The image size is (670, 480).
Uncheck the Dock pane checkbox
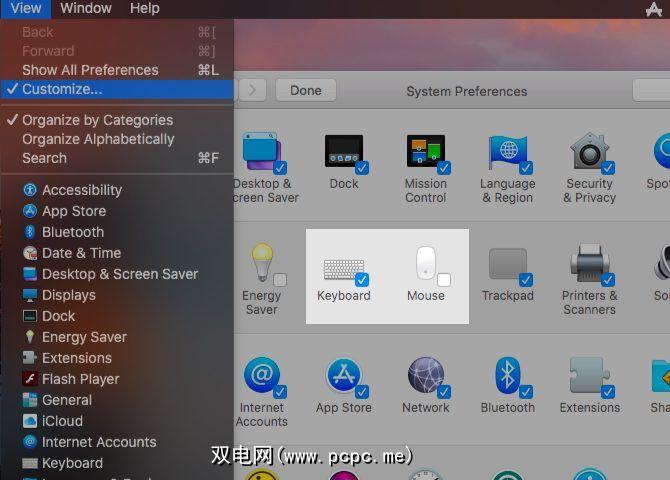(x=362, y=168)
